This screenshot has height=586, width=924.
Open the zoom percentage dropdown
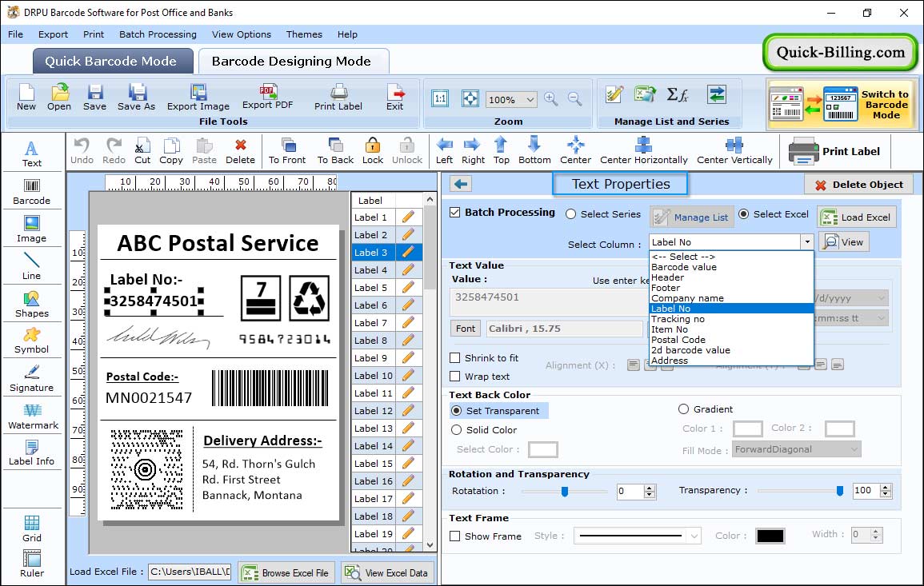pyautogui.click(x=530, y=99)
